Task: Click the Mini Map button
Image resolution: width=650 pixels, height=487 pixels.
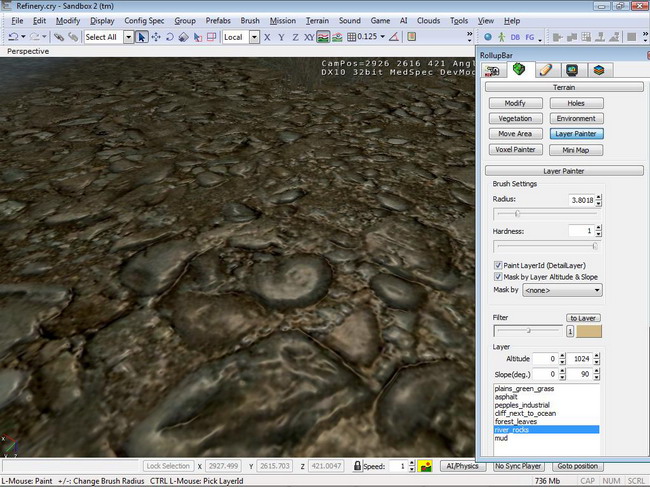Action: (576, 150)
